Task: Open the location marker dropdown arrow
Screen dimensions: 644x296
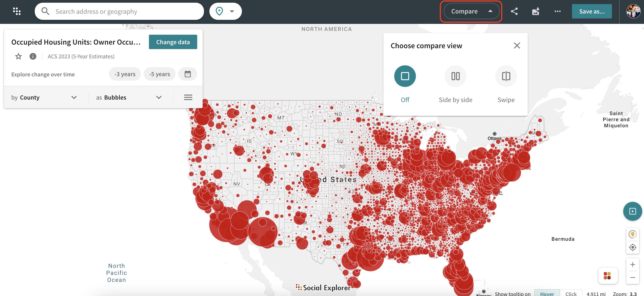Action: [x=232, y=11]
